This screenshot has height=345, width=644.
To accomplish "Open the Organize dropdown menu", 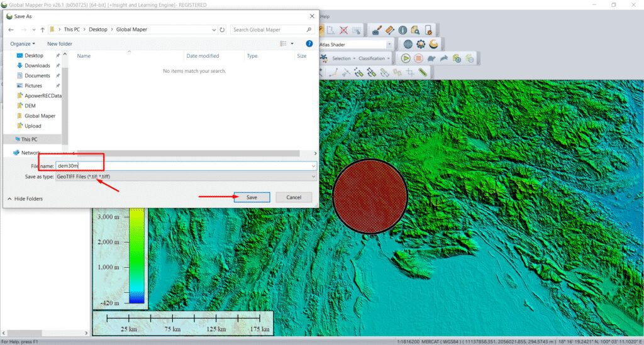I will tap(23, 43).
